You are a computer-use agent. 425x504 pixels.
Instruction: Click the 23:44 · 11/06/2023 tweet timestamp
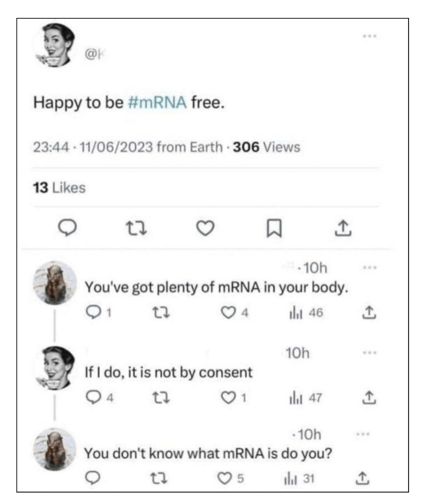tap(93, 148)
